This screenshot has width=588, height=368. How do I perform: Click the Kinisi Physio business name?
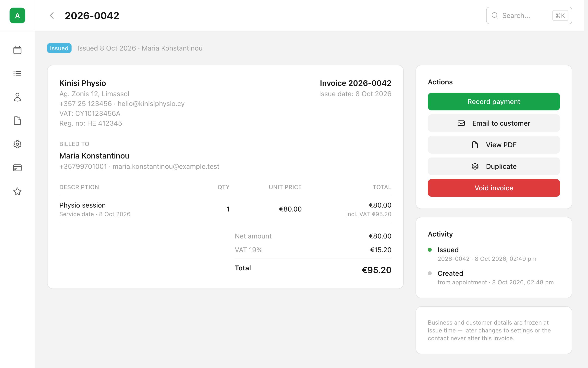pyautogui.click(x=83, y=83)
